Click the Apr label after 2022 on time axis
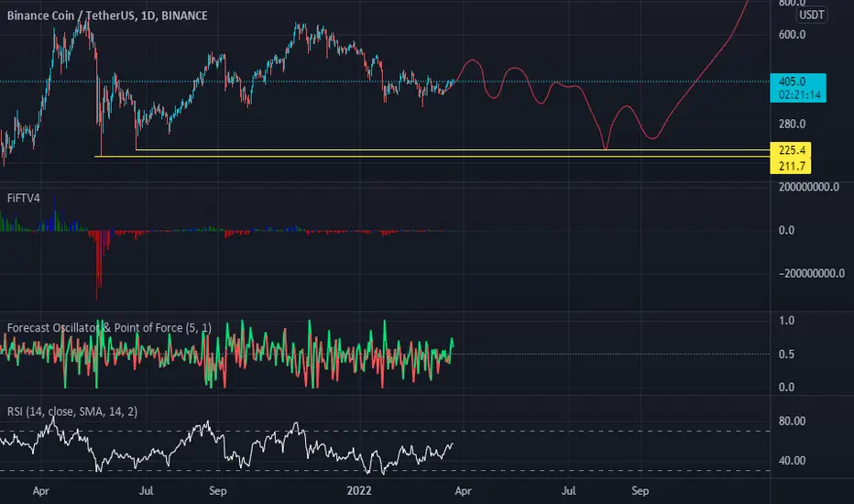This screenshot has height=504, width=854. point(463,491)
